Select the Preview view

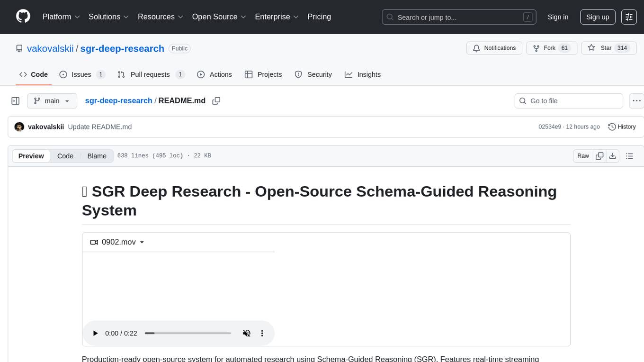pyautogui.click(x=31, y=156)
